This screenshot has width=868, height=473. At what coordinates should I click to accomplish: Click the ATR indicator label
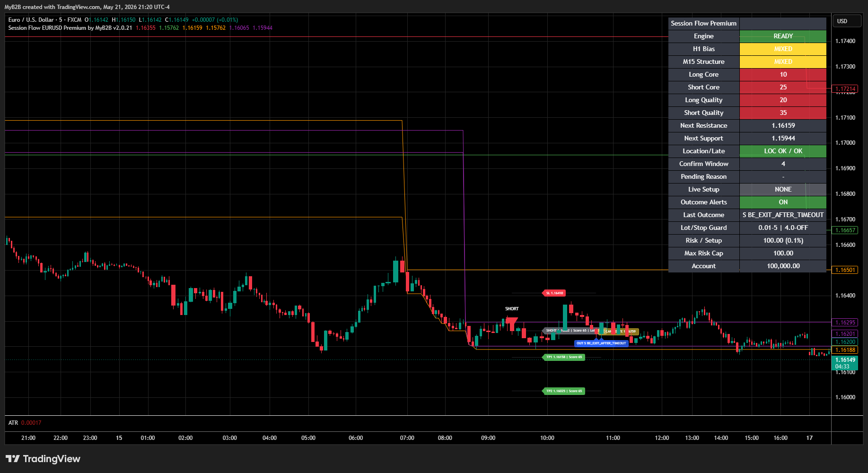click(13, 423)
